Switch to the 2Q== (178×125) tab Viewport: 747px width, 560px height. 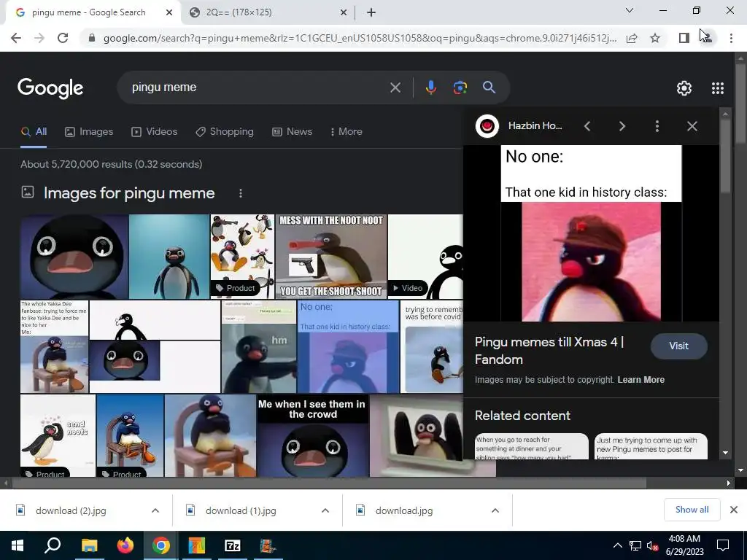(267, 12)
